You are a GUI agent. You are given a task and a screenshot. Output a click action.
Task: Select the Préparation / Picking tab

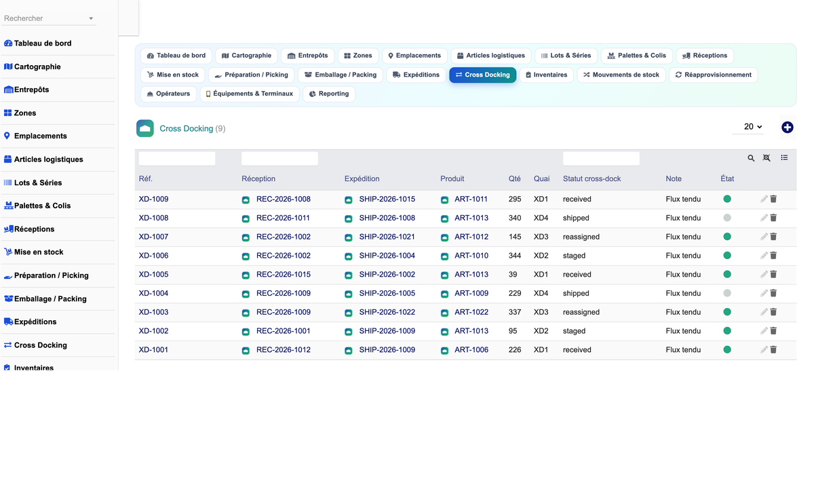[x=251, y=75]
